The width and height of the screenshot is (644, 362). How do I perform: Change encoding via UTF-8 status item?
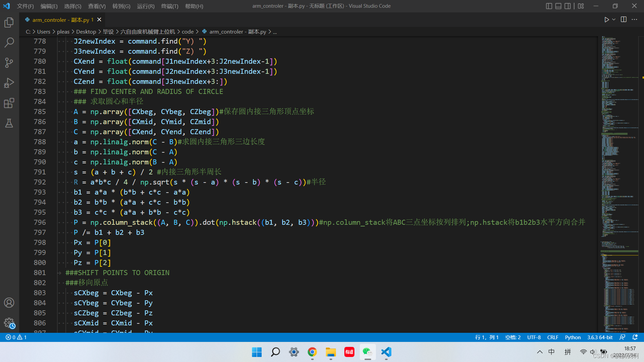534,337
